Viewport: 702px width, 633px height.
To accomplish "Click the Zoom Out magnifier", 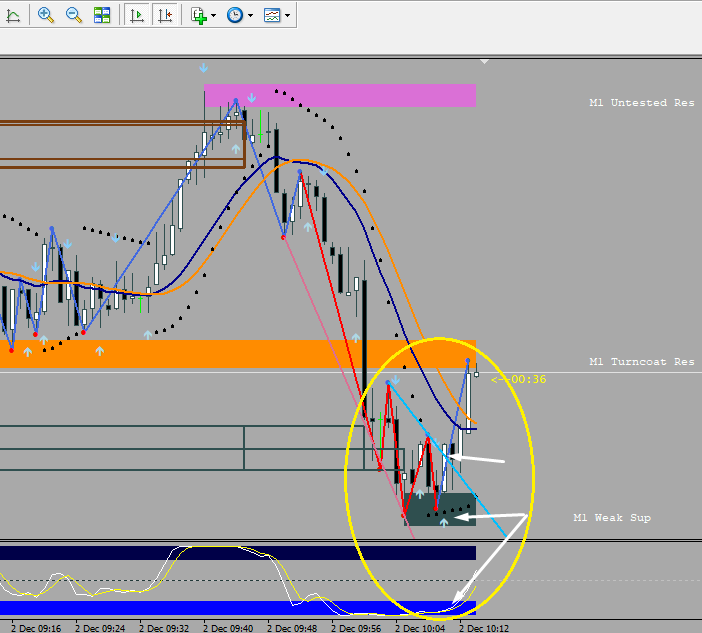I will click(74, 16).
